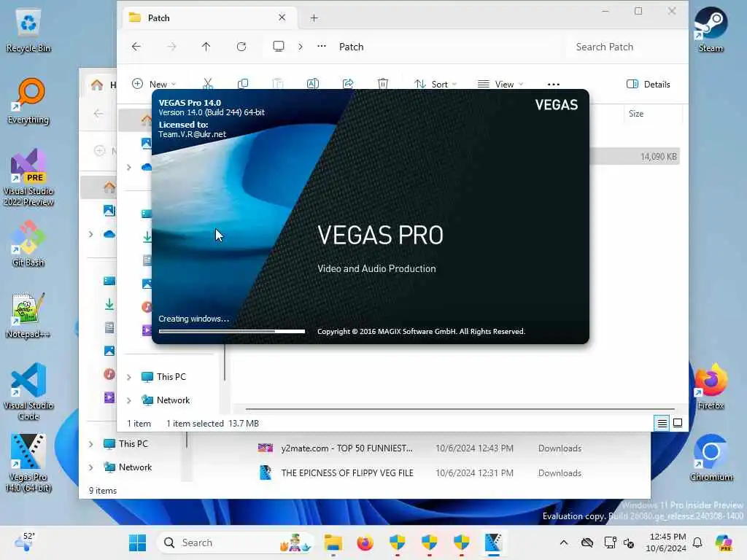Go back in the Patch window
The height and width of the screenshot is (560, 747).
coord(136,47)
